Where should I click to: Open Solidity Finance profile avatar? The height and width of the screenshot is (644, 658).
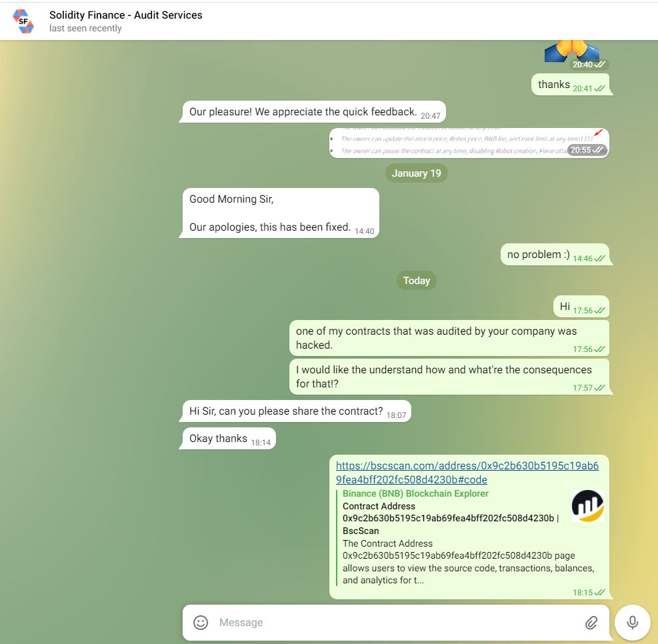(x=23, y=21)
